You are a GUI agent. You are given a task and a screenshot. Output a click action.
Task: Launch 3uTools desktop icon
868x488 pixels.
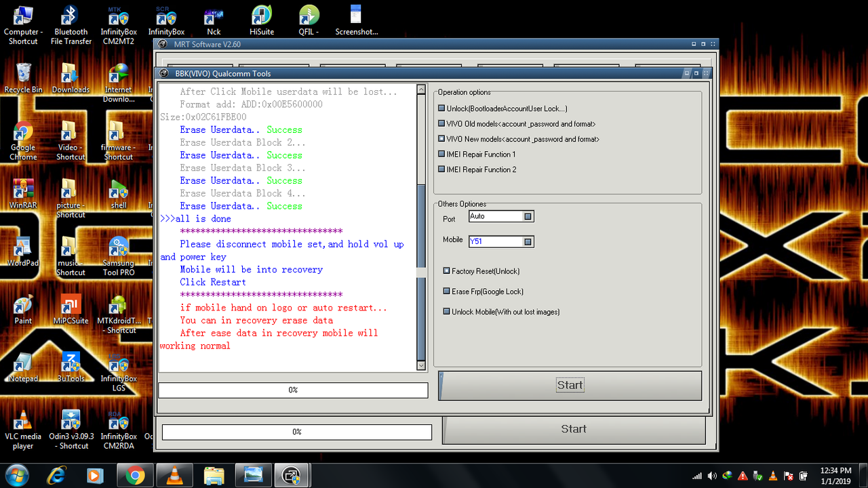click(71, 367)
